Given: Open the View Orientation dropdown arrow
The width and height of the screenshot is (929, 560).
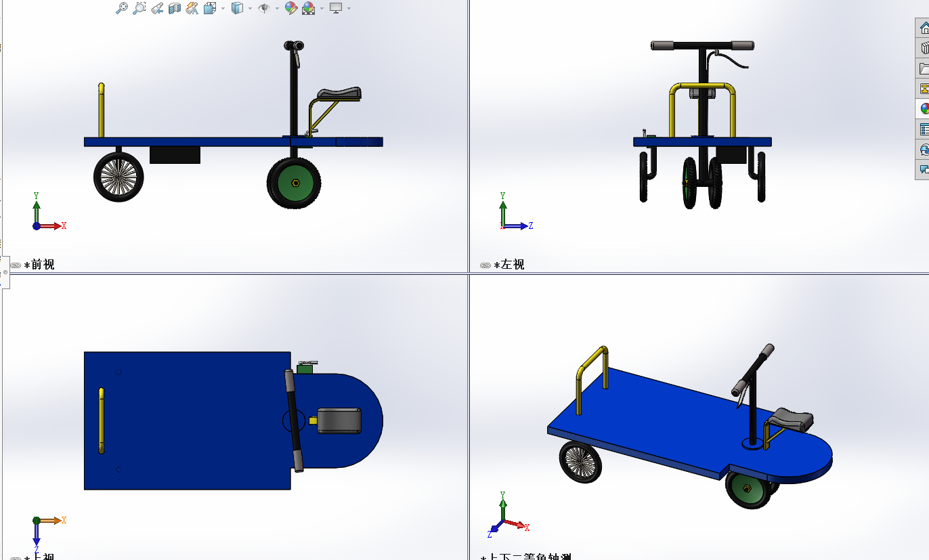Looking at the screenshot, I should [x=223, y=9].
